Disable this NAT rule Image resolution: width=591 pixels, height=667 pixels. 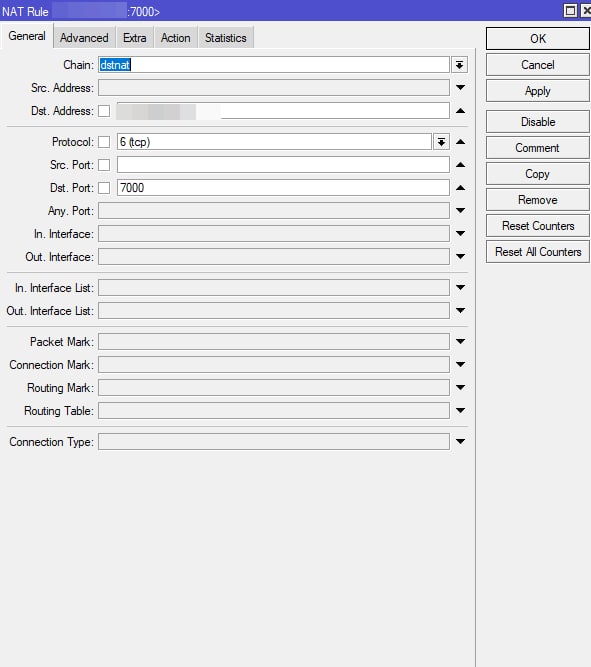pos(538,122)
